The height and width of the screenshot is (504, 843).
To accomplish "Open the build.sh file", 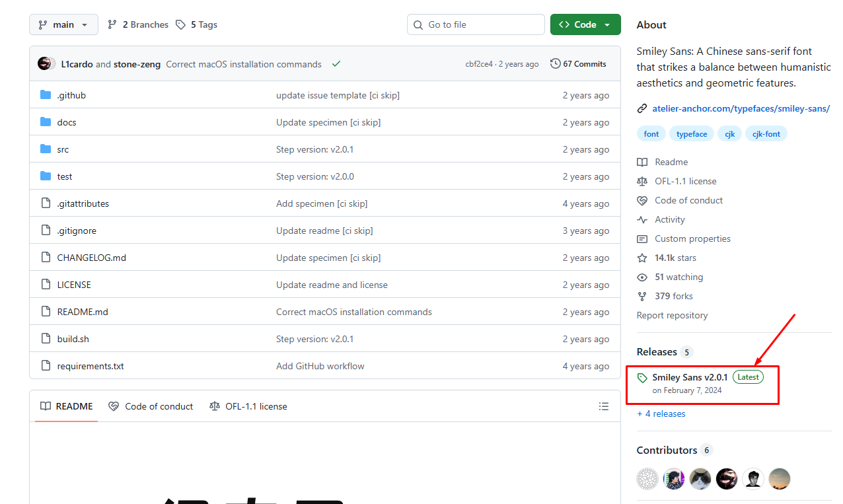I will (x=73, y=339).
